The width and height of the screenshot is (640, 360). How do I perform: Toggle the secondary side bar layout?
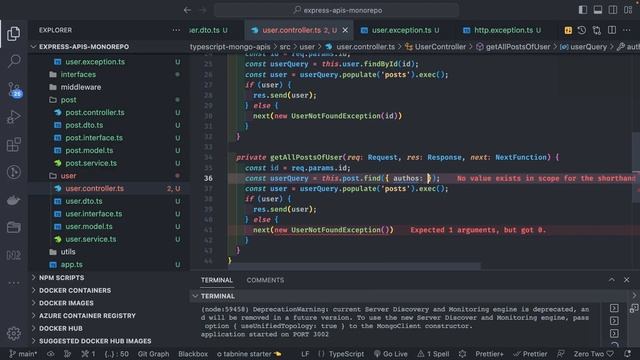click(x=613, y=10)
